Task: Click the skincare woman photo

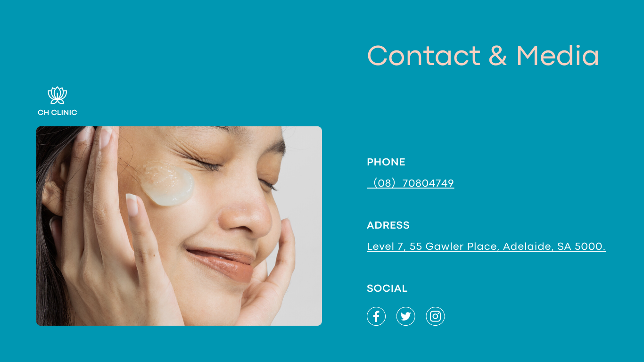Action: tap(179, 226)
